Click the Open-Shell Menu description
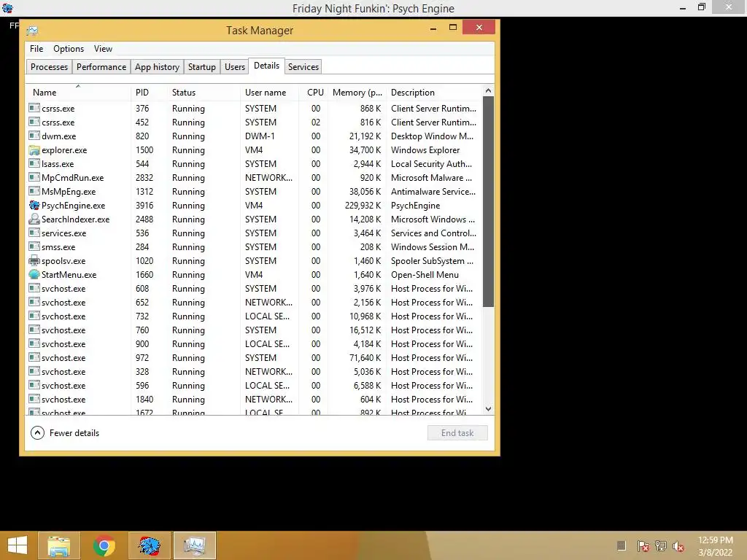Image resolution: width=747 pixels, height=560 pixels. (425, 275)
